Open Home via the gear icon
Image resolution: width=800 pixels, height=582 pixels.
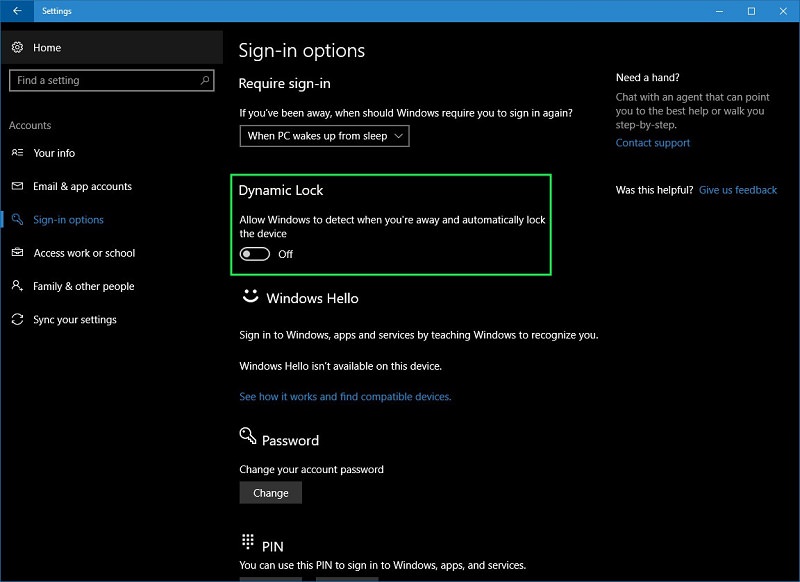tap(17, 47)
